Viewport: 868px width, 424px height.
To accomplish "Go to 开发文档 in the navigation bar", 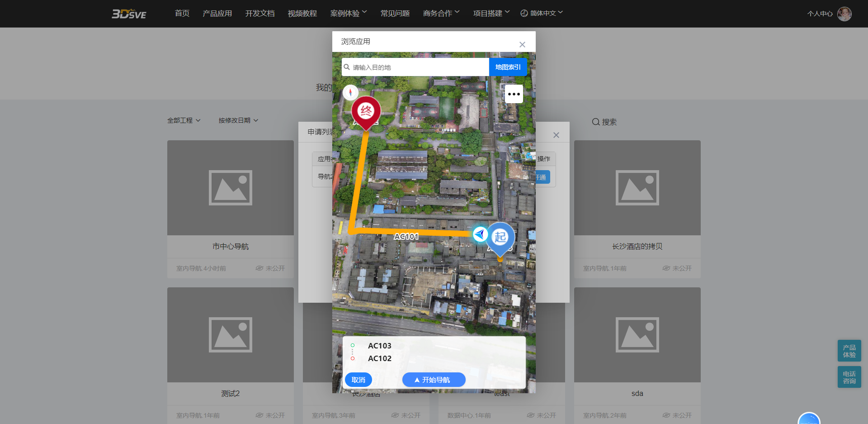I will (x=260, y=14).
